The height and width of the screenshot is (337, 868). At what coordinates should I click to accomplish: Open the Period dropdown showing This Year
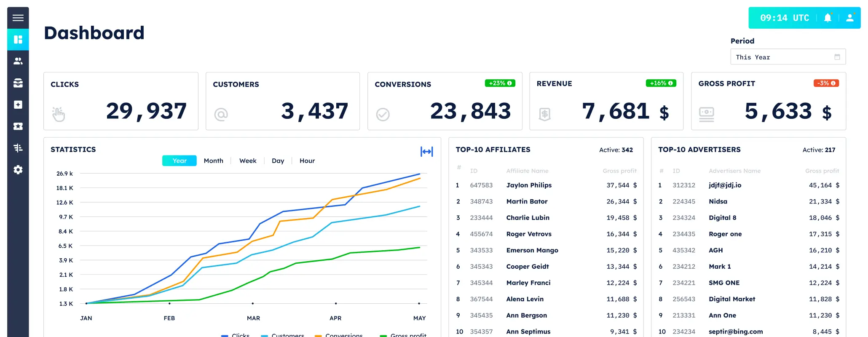(784, 57)
